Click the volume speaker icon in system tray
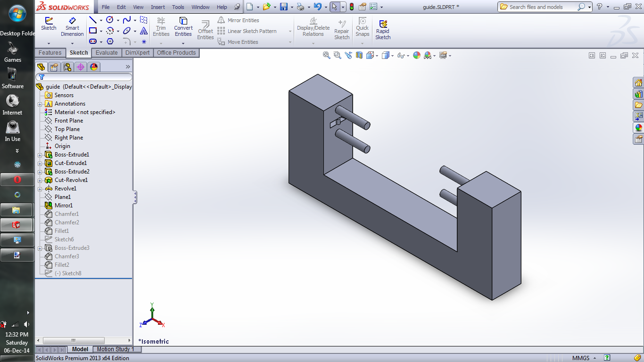Screen dimensions: 644x362 (26, 324)
